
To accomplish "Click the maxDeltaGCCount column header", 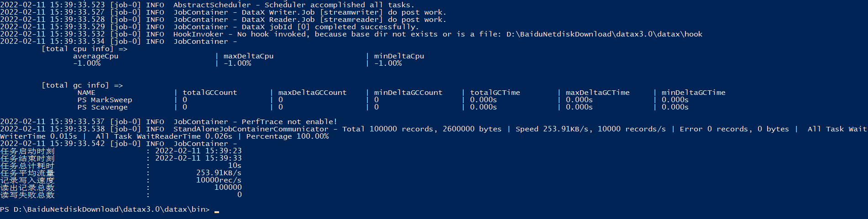I will coord(312,93).
